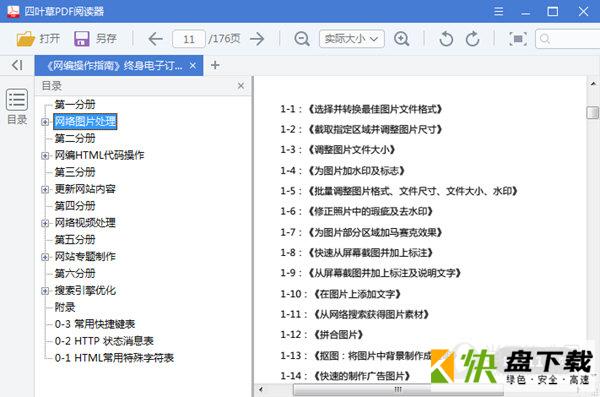Open a PDF with the 打开 folder icon
Screen dimensions: 600x397
[x=26, y=39]
